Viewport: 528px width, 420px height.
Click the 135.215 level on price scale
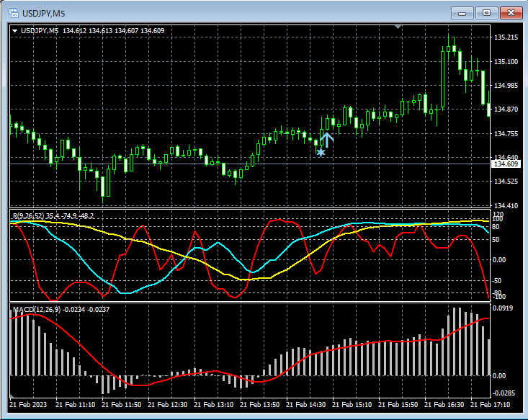click(506, 37)
